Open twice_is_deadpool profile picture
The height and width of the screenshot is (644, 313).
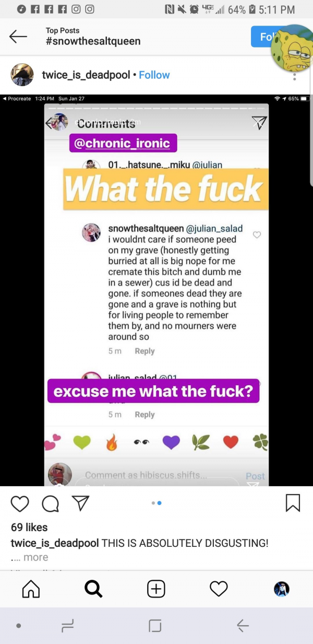[x=22, y=75]
